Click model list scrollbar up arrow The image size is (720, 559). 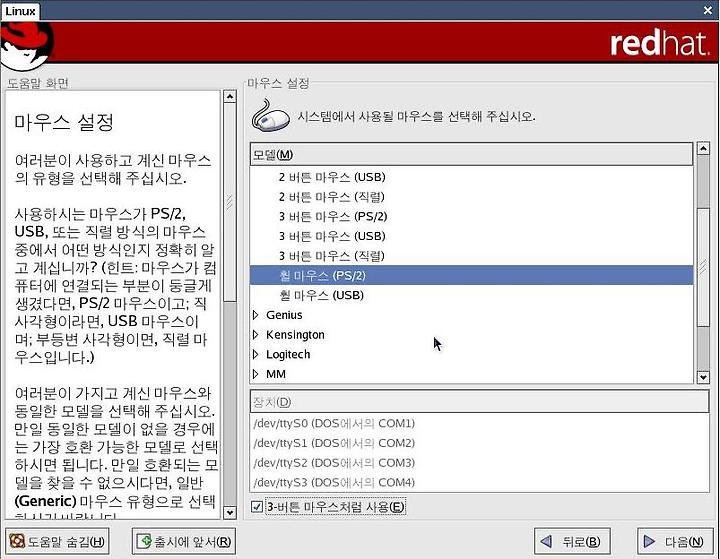(x=703, y=148)
